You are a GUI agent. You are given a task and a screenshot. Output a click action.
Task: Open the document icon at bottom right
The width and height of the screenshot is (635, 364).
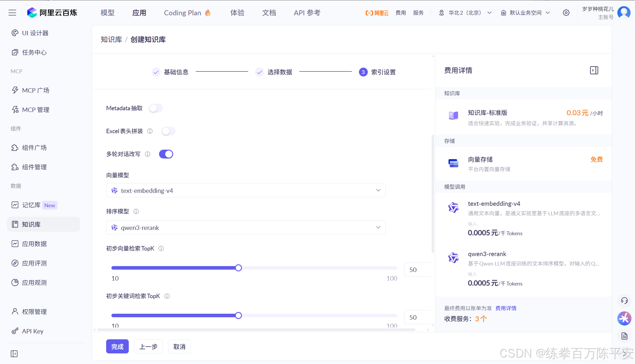click(x=624, y=336)
